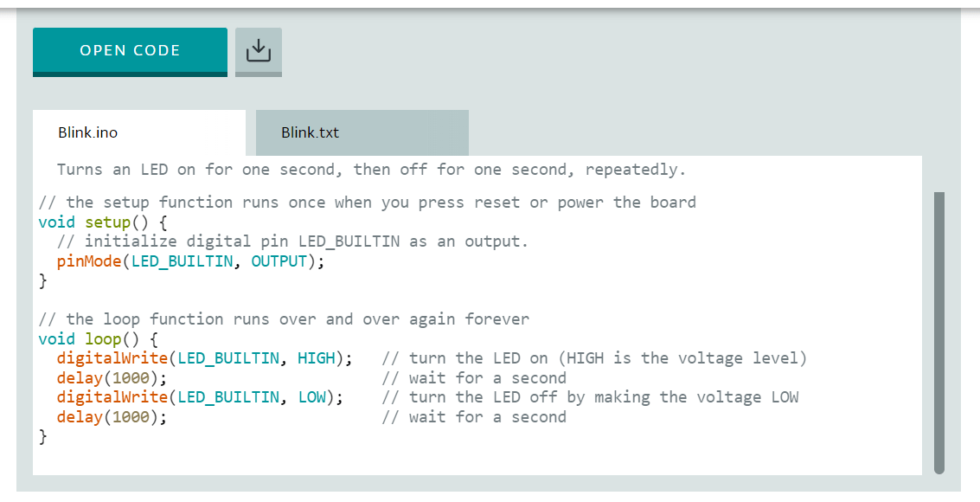Switch to the Blink.txt tab
The width and height of the screenshot is (980, 502).
(x=362, y=132)
